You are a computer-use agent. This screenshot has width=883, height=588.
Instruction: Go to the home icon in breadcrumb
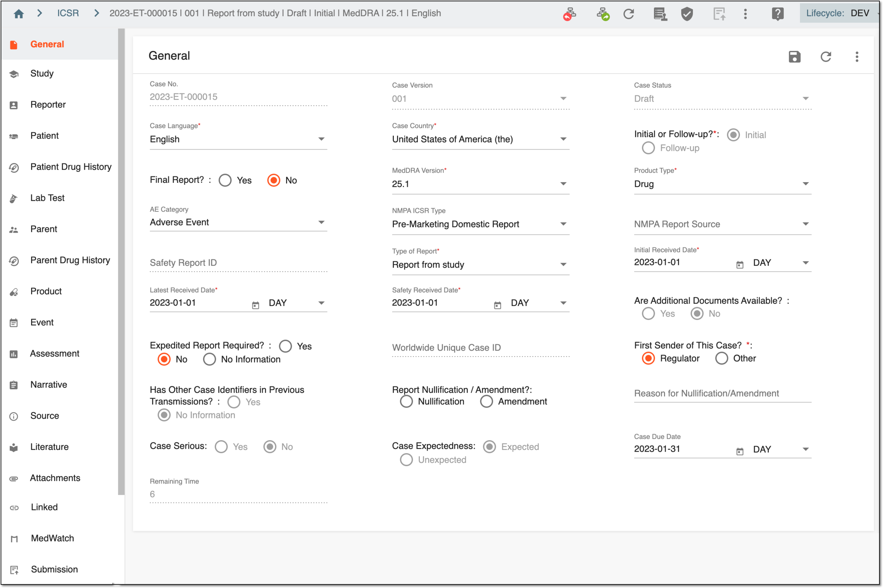[x=18, y=14]
